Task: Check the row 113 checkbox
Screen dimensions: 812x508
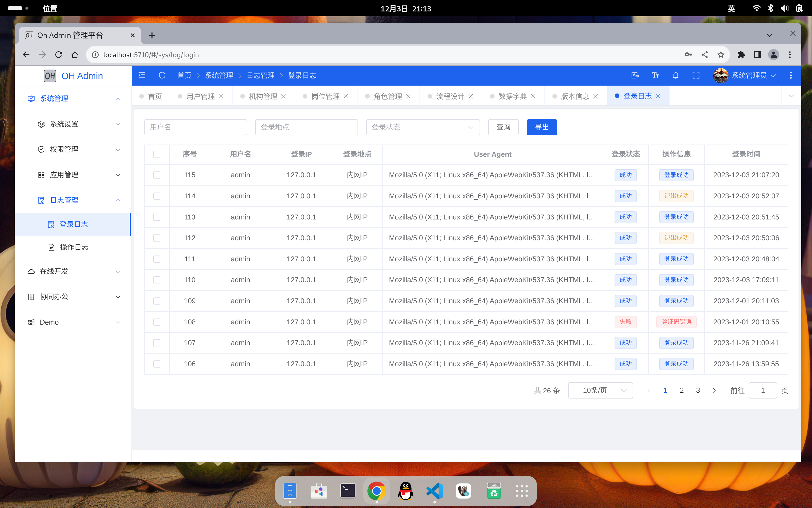Action: pyautogui.click(x=157, y=217)
